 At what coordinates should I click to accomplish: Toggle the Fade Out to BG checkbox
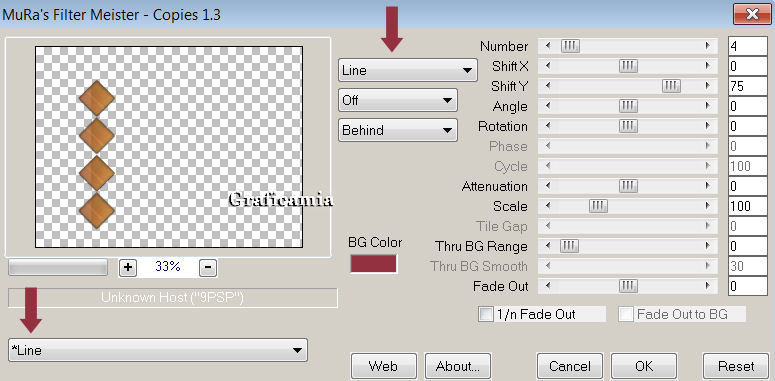(x=626, y=314)
